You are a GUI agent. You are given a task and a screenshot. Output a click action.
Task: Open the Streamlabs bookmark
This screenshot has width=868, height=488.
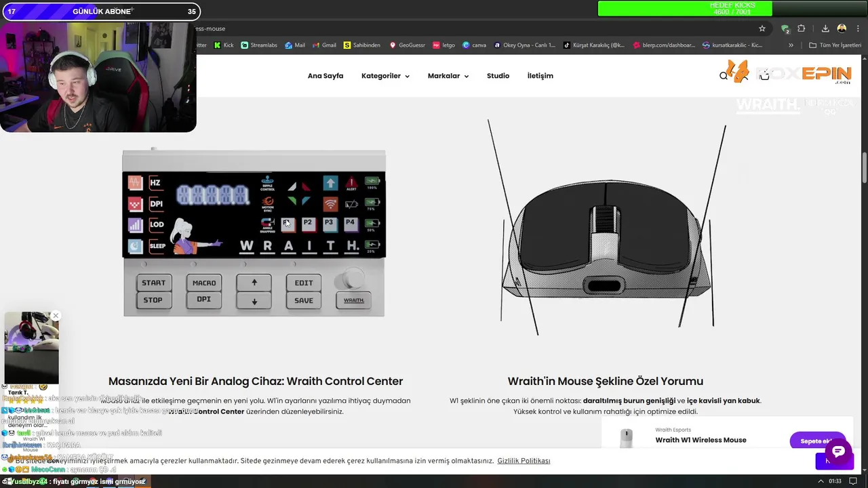[x=259, y=45]
